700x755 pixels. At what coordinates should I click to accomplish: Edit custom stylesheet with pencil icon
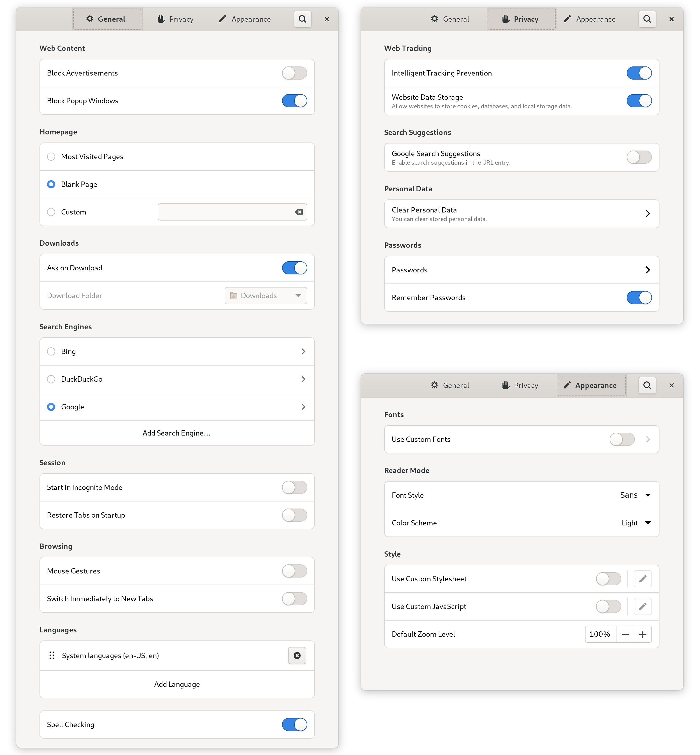pyautogui.click(x=642, y=579)
